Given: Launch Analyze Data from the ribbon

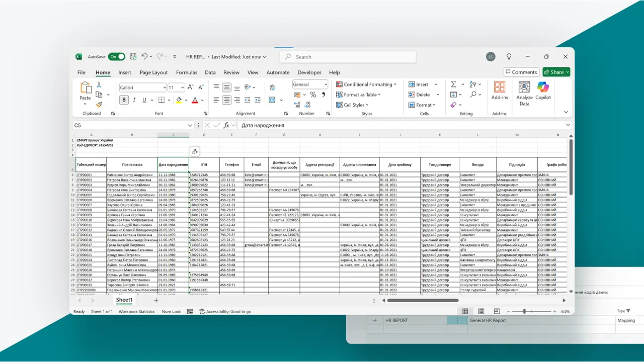Looking at the screenshot, I should coord(525,93).
